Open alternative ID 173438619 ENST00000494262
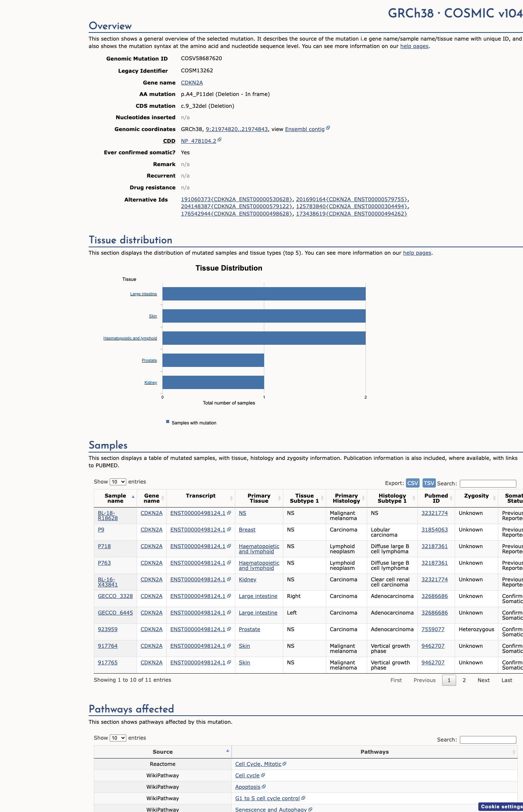Image resolution: width=523 pixels, height=812 pixels. 351,214
